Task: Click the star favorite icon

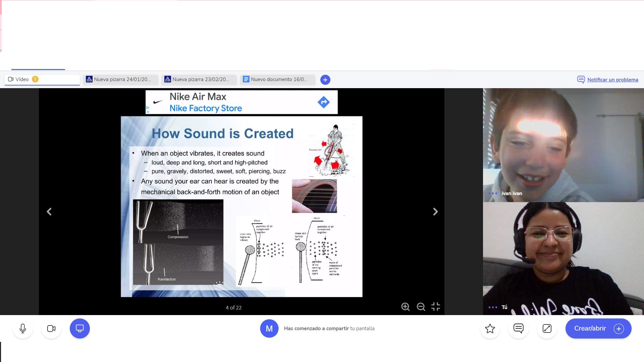Action: (490, 328)
